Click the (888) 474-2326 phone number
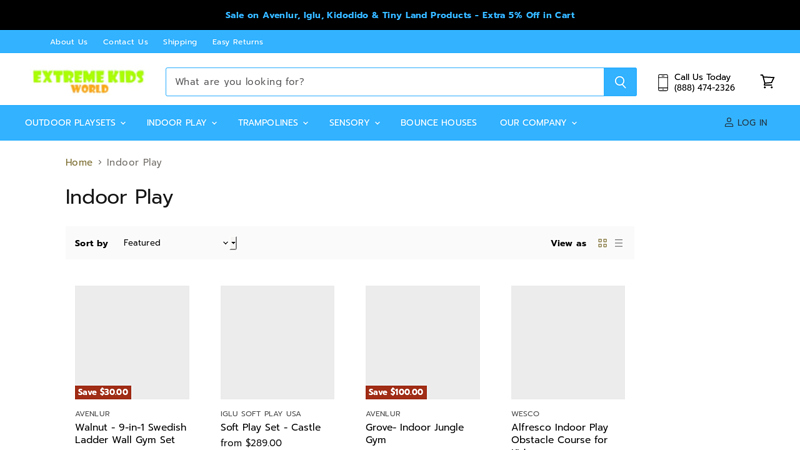Screen dimensions: 800x450 pyautogui.click(x=704, y=88)
